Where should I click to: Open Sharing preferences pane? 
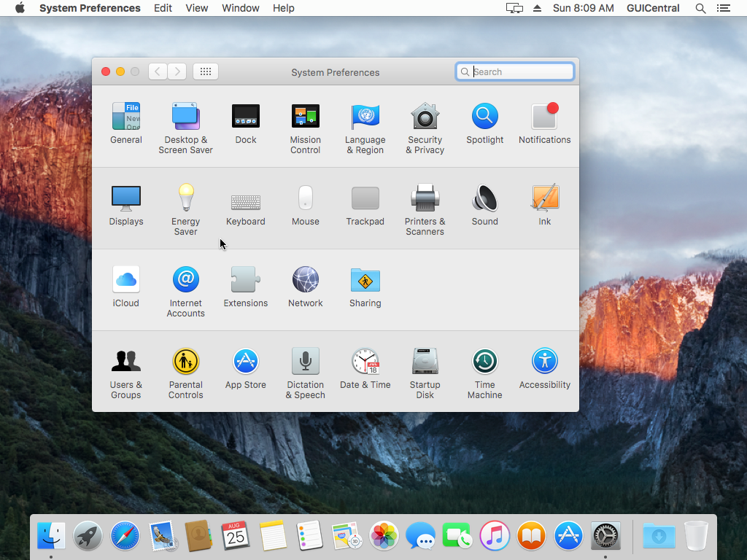(x=365, y=287)
